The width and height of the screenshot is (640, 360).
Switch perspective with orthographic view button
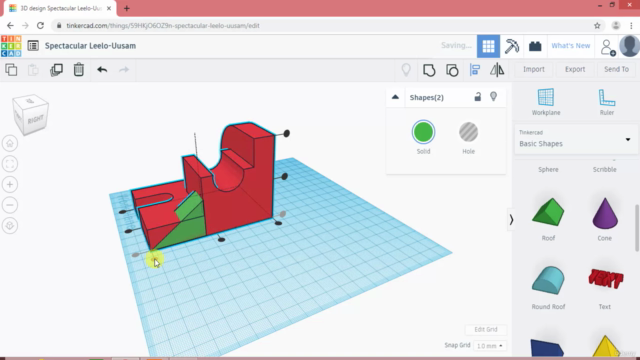pyautogui.click(x=10, y=226)
